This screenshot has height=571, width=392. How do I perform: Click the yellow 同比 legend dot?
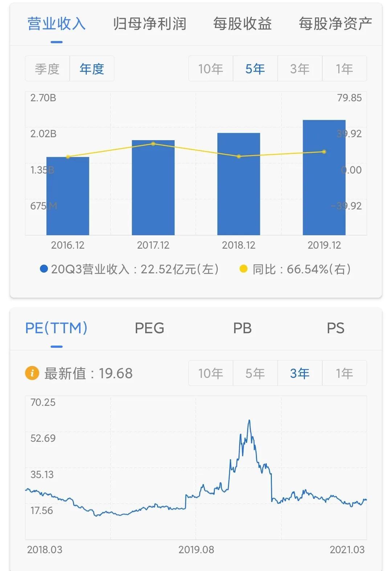(x=244, y=269)
